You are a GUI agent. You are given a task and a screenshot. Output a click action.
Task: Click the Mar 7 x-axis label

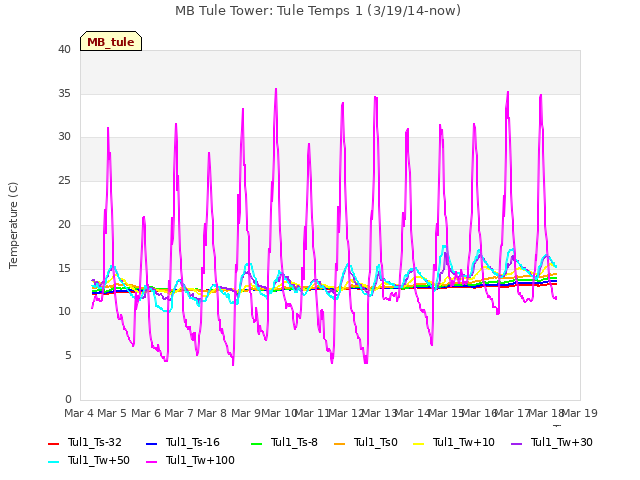(x=179, y=413)
